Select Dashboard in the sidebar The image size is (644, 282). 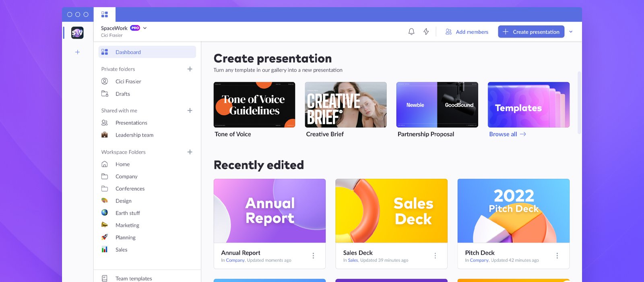[147, 52]
